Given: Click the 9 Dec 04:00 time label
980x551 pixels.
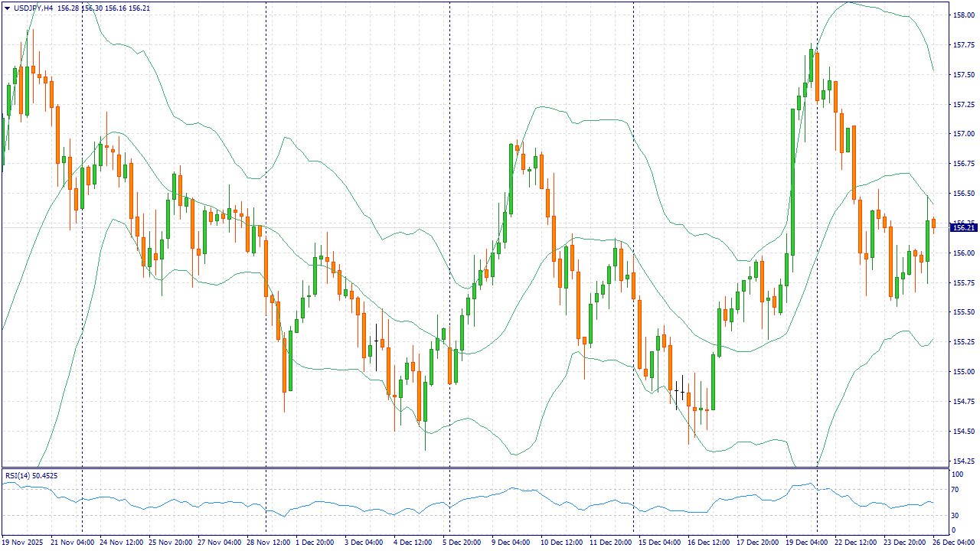Looking at the screenshot, I should tap(511, 542).
